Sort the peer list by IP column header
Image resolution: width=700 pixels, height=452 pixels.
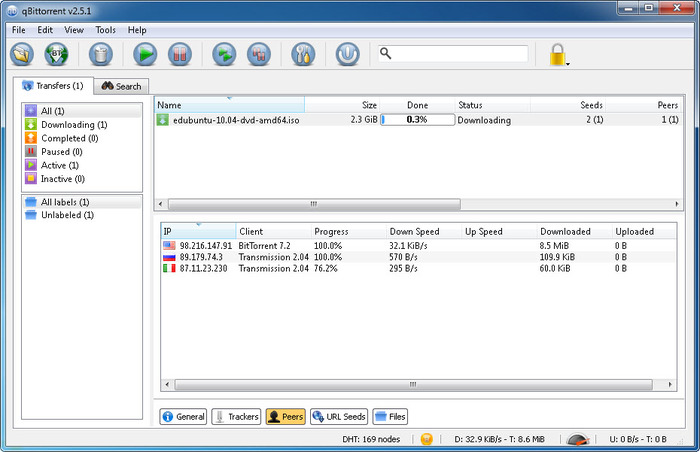point(197,231)
